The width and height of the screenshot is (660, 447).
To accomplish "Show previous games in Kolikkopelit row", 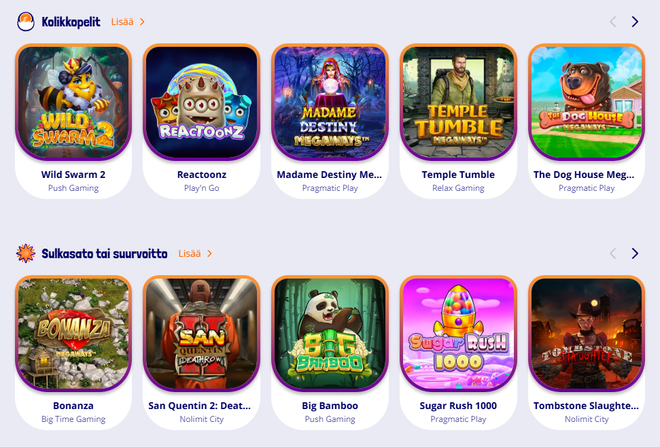I will [x=613, y=21].
